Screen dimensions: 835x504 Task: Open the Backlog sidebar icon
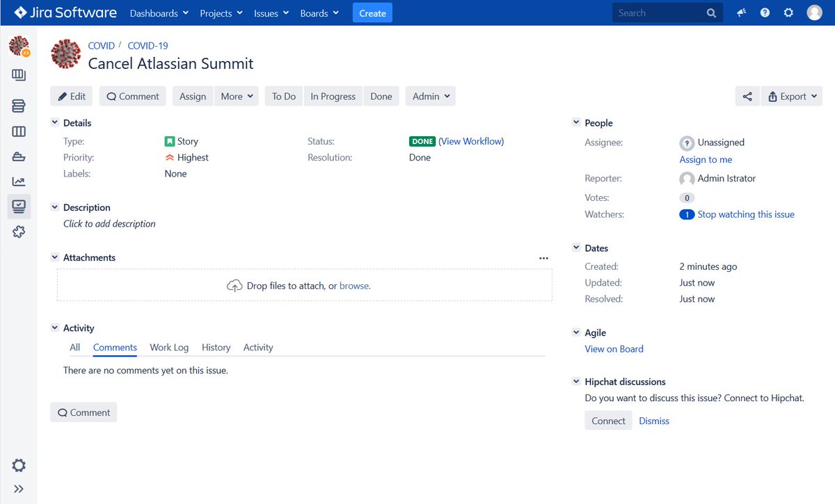tap(19, 106)
